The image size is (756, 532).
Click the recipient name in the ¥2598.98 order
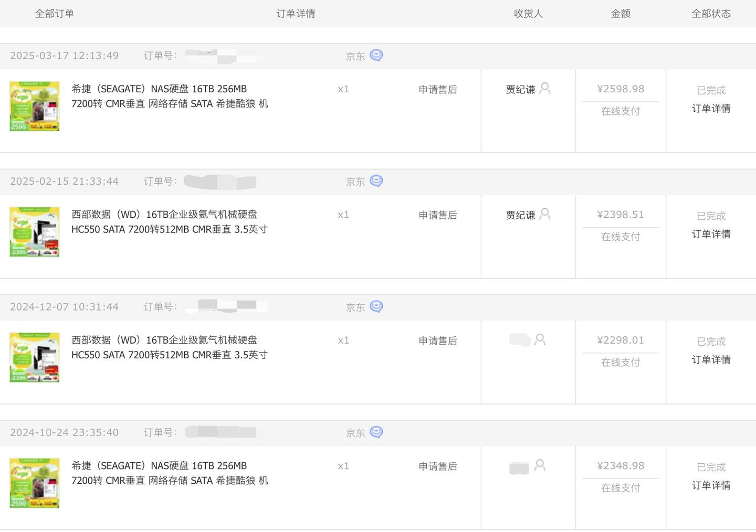(x=520, y=90)
